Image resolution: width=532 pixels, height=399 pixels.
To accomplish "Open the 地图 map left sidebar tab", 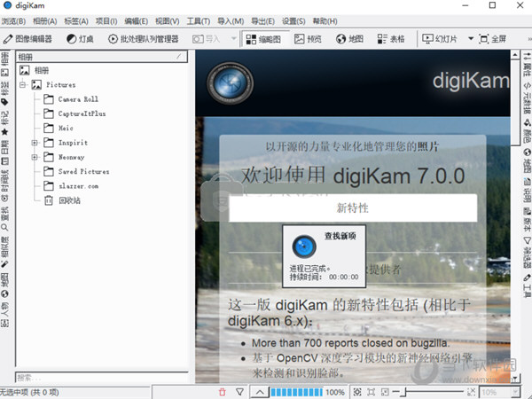I will coord(4,285).
